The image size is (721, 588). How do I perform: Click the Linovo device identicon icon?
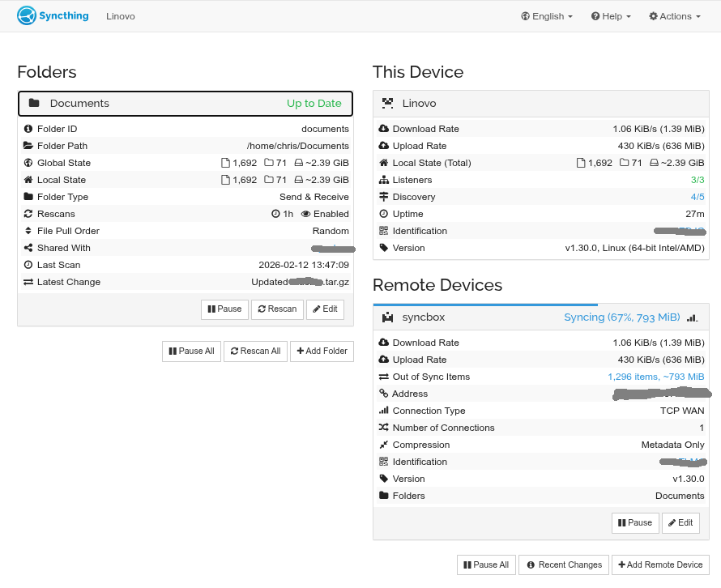pos(387,103)
